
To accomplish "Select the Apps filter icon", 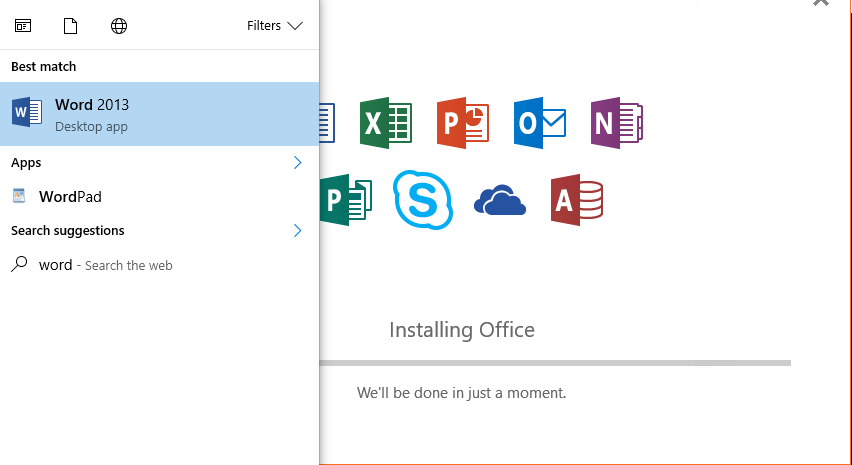I will tap(23, 26).
